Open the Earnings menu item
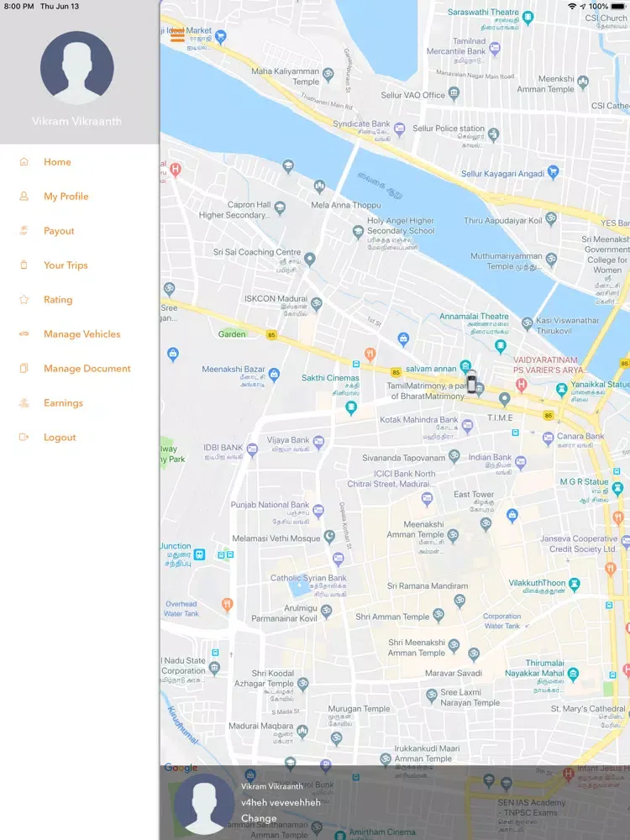630x840 pixels. click(x=63, y=403)
